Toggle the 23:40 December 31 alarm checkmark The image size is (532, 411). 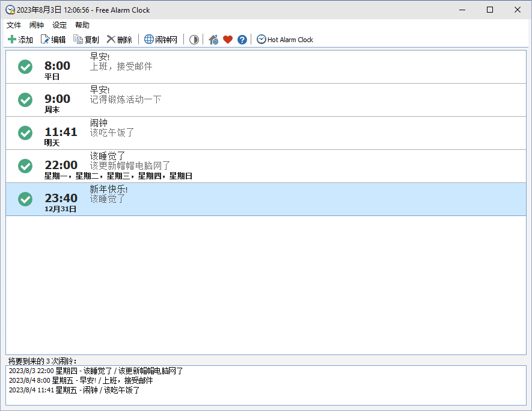click(25, 199)
